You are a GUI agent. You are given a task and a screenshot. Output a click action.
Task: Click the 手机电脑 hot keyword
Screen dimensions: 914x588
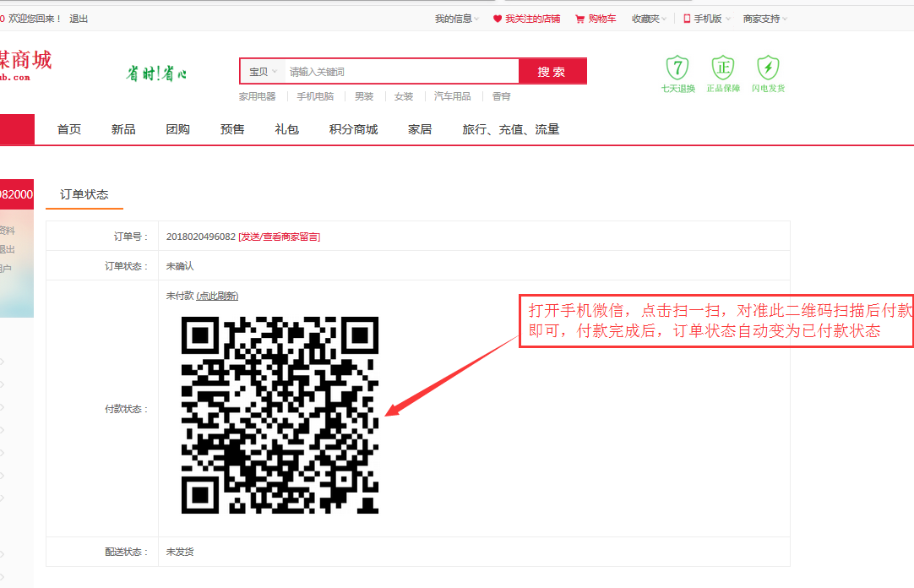point(315,96)
